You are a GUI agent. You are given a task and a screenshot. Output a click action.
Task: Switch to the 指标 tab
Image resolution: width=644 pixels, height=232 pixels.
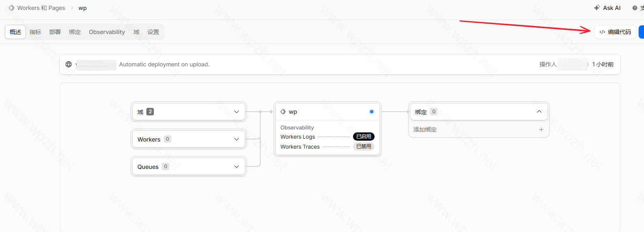(x=35, y=32)
